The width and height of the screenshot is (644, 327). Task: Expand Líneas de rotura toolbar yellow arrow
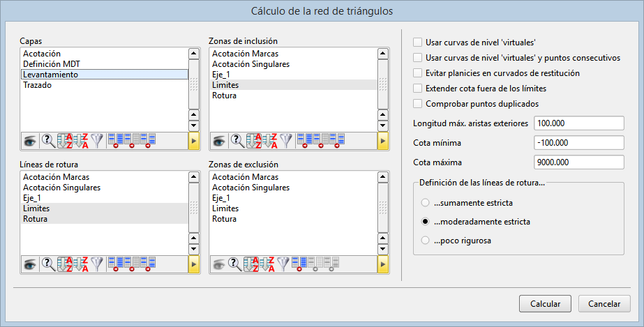pyautogui.click(x=194, y=264)
